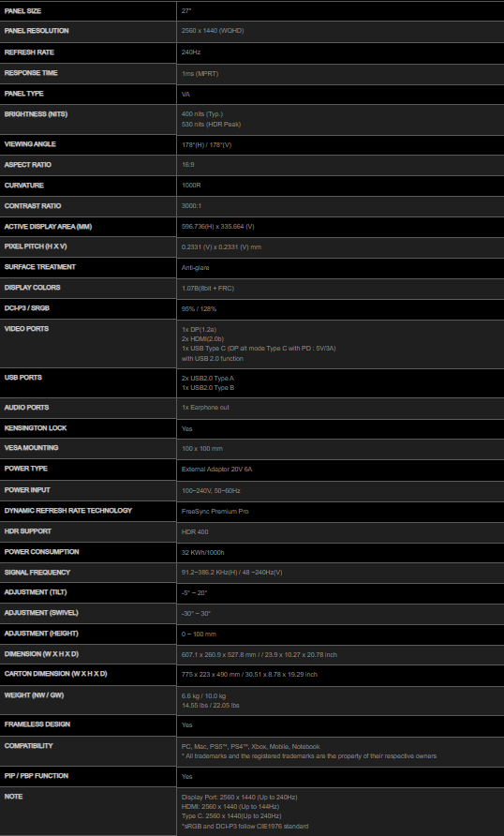The height and width of the screenshot is (836, 504).
Task: Click the ADJUSTMENT (HEIGHT) label
Action: tap(41, 634)
